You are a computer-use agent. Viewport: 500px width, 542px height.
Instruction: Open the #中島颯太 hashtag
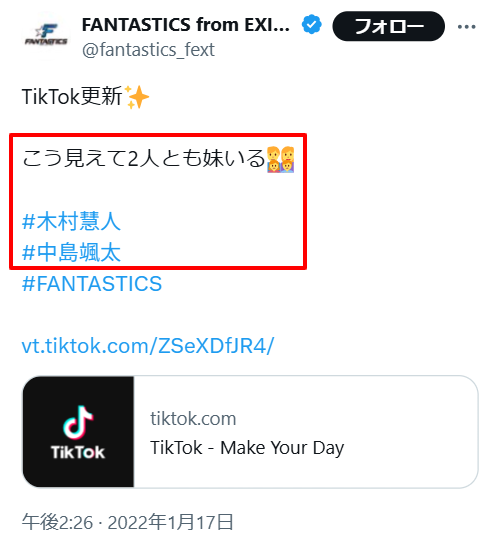tap(71, 252)
